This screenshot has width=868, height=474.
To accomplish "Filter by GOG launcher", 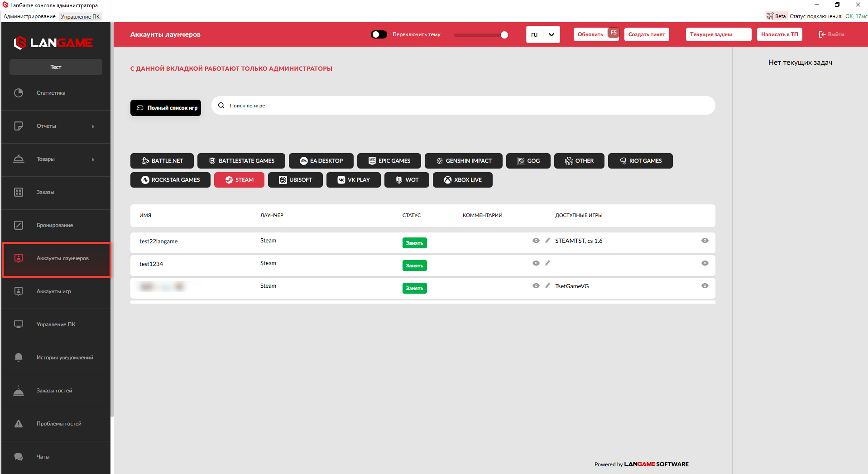I will point(528,161).
